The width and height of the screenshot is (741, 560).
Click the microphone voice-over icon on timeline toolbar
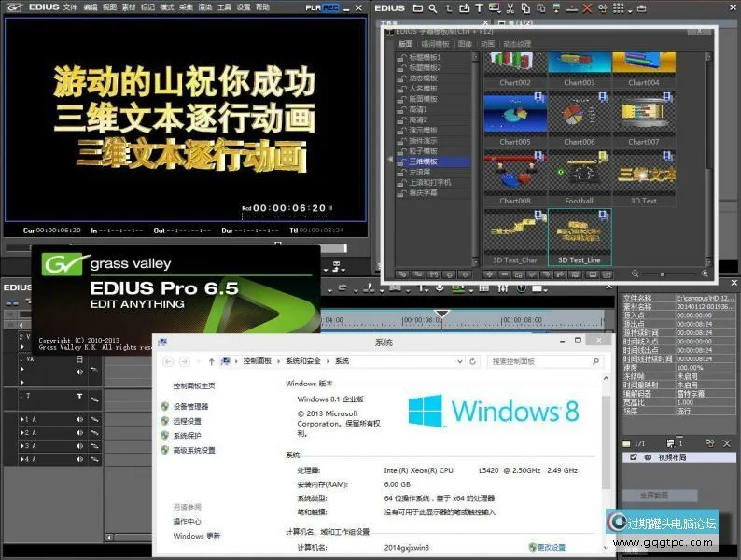440,287
